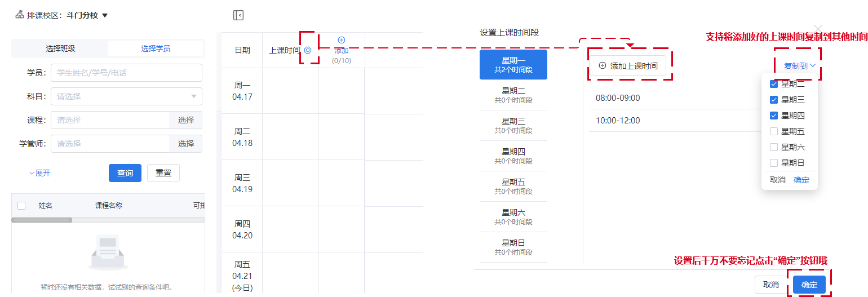The width and height of the screenshot is (868, 297).
Task: Uncheck 星期二 in copy-to list
Action: pyautogui.click(x=774, y=84)
